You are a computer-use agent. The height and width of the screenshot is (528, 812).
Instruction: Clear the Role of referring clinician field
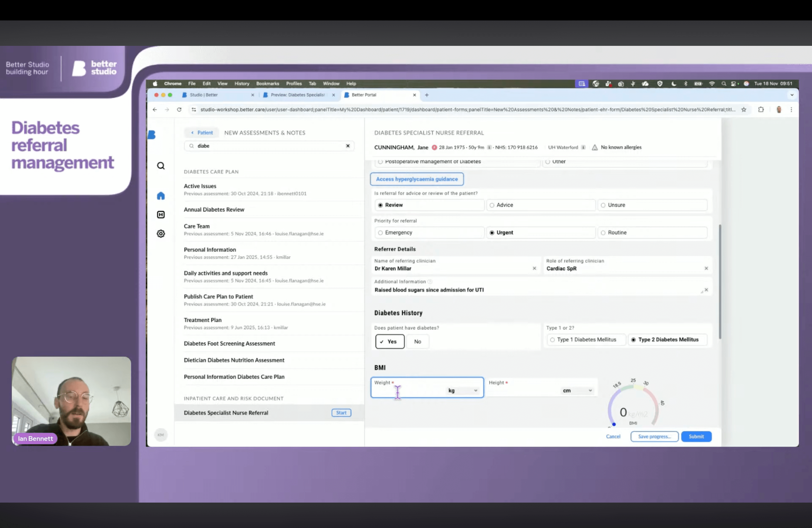pyautogui.click(x=706, y=268)
